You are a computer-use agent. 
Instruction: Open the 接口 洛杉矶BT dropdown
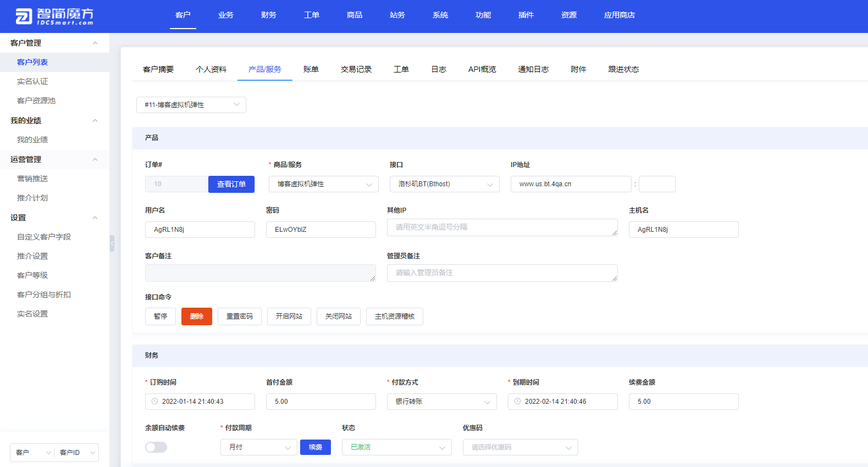445,184
